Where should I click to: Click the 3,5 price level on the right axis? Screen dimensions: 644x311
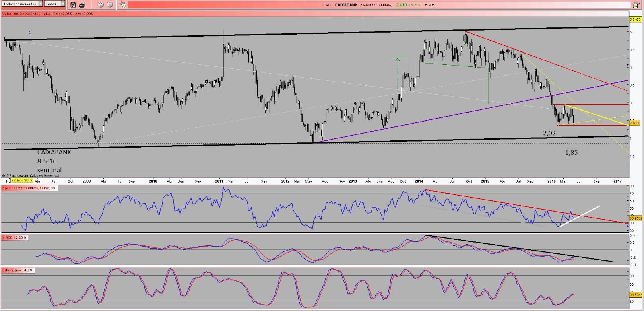(632, 85)
